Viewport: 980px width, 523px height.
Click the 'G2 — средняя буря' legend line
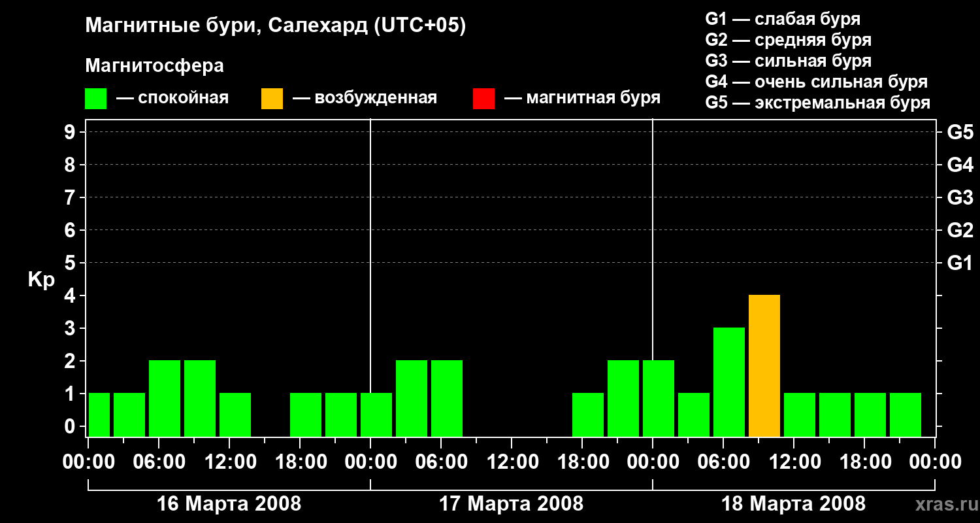pyautogui.click(x=789, y=40)
